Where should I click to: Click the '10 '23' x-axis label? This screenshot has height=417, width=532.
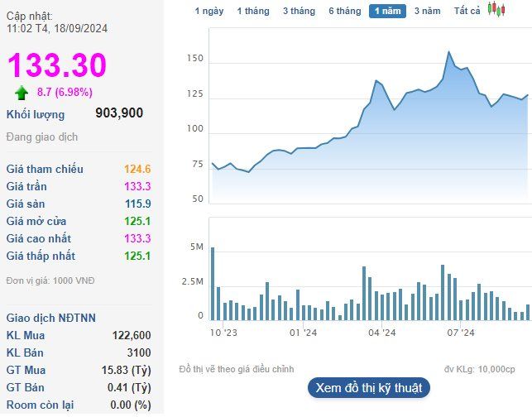[x=223, y=333]
